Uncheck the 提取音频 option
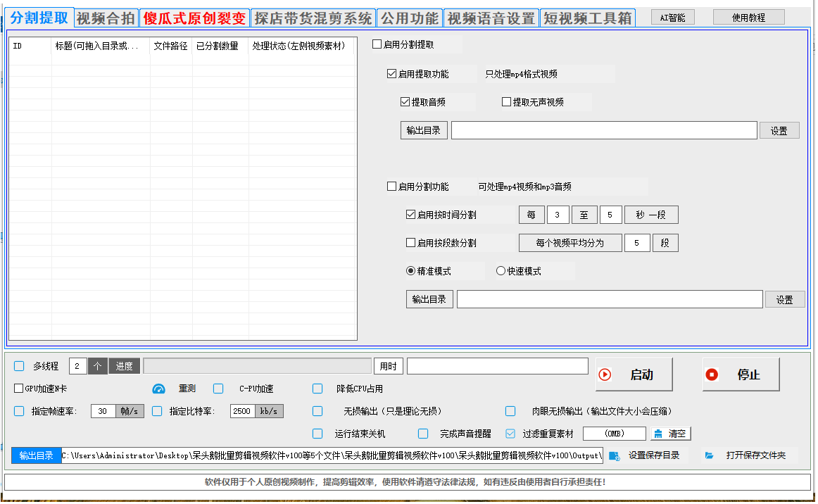The image size is (818, 504). (406, 102)
